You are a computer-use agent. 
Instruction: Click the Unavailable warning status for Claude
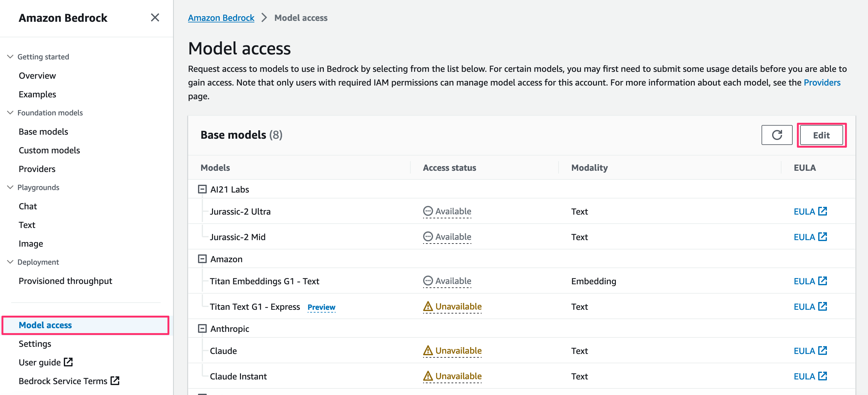(452, 351)
